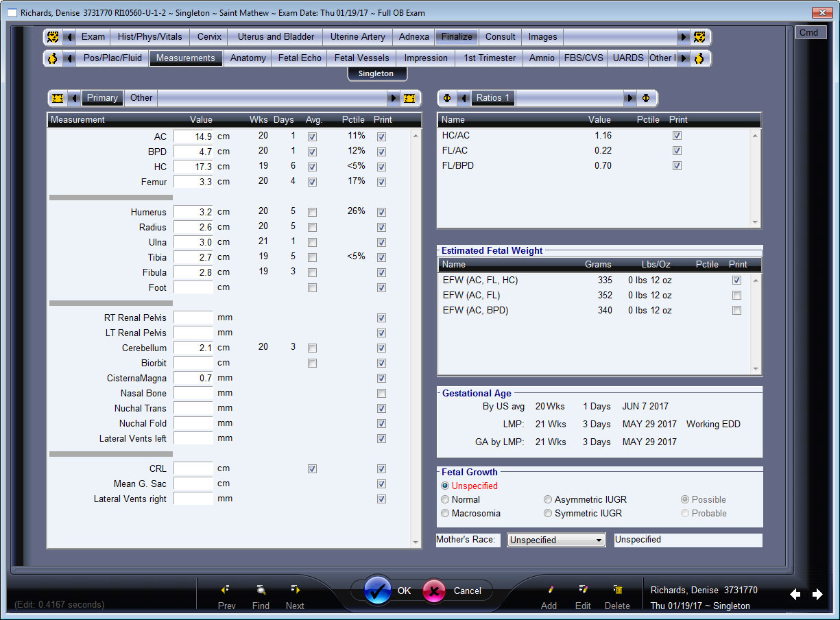Click the up scroll arrow of Estimated Fetal Weight list

[756, 279]
